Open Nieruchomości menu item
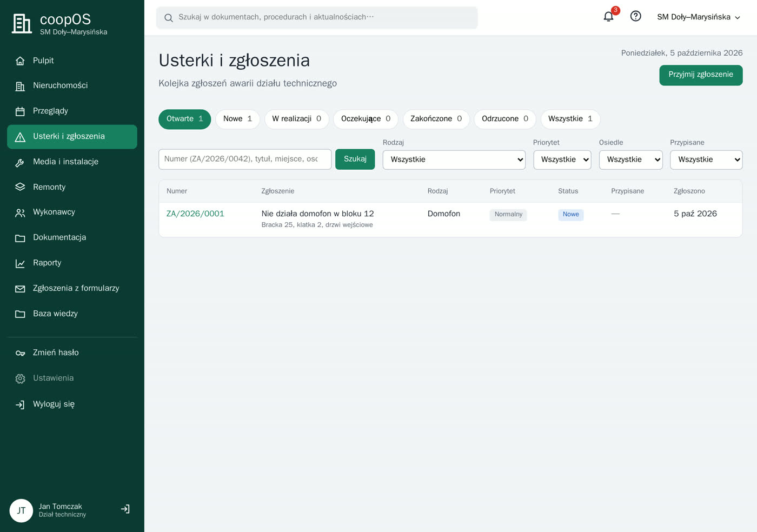757x532 pixels. click(x=72, y=85)
